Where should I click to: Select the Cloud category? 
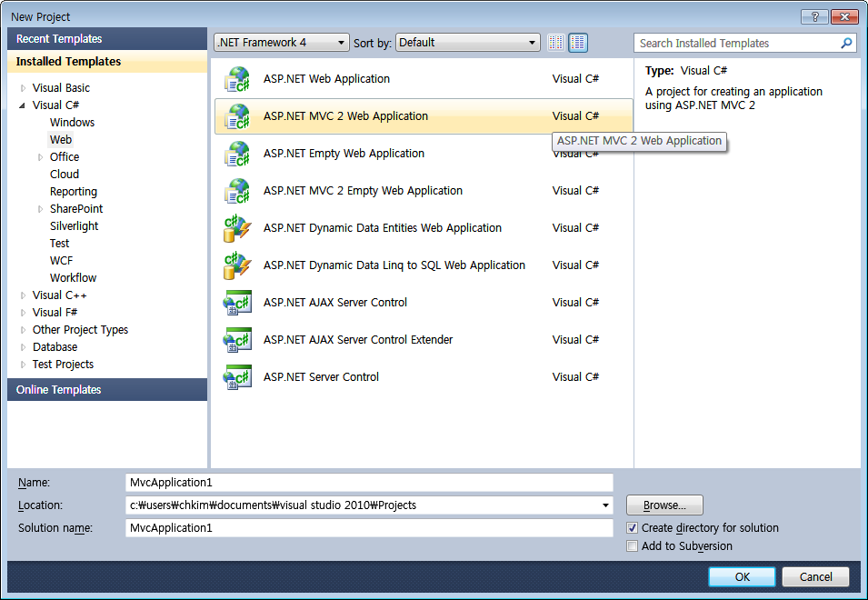[x=65, y=175]
